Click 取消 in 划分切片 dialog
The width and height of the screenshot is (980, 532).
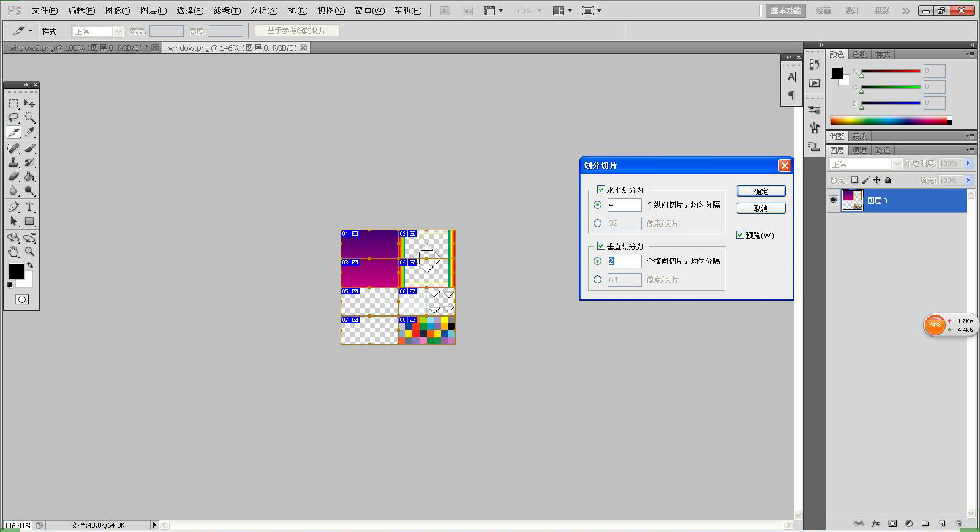pos(761,208)
